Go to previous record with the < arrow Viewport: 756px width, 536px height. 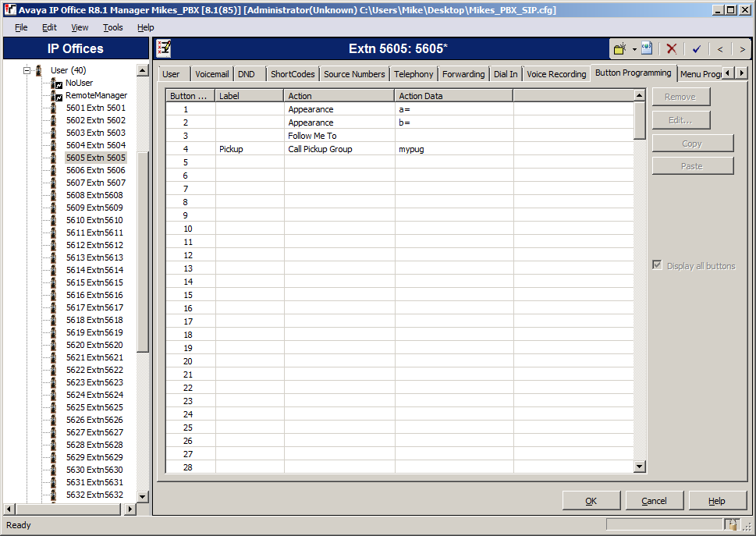(x=720, y=49)
